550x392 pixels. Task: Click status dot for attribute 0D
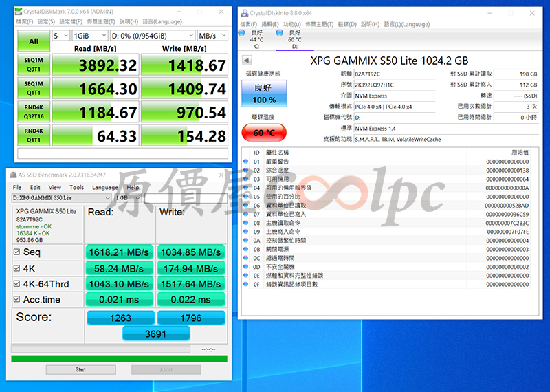point(245,267)
